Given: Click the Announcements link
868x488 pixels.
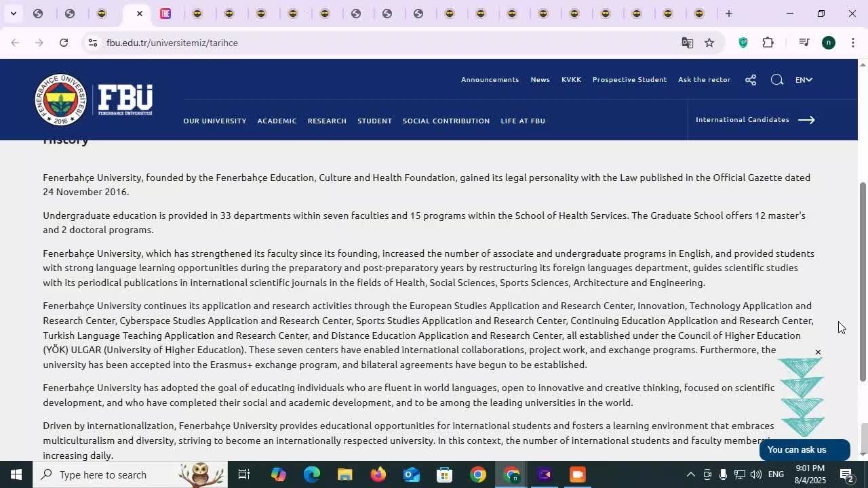Looking at the screenshot, I should pyautogui.click(x=490, y=80).
